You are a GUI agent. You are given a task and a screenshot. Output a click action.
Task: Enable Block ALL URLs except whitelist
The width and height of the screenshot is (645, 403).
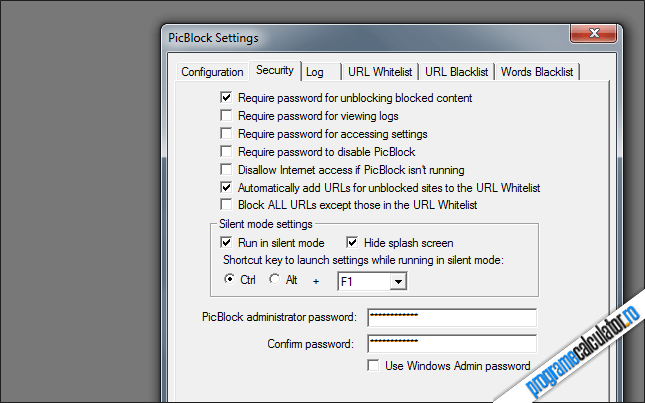(x=226, y=204)
